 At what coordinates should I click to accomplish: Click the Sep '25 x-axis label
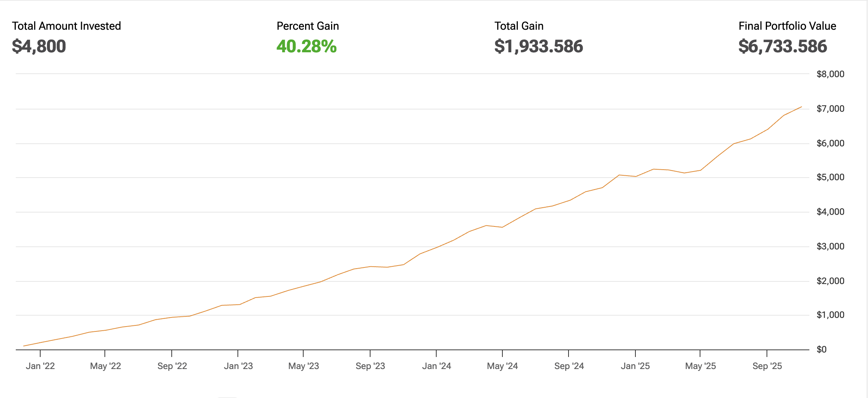pos(767,366)
